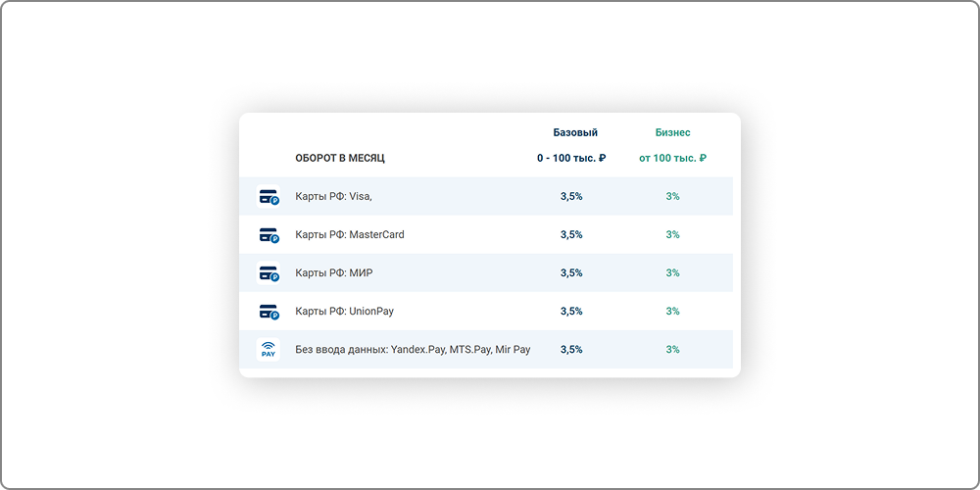Select the Карты РФ: Visa row label

tap(333, 197)
